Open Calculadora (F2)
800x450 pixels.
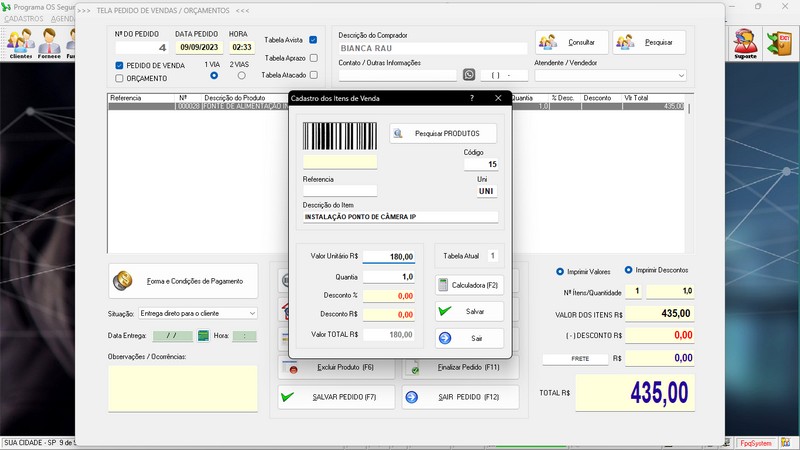469,285
